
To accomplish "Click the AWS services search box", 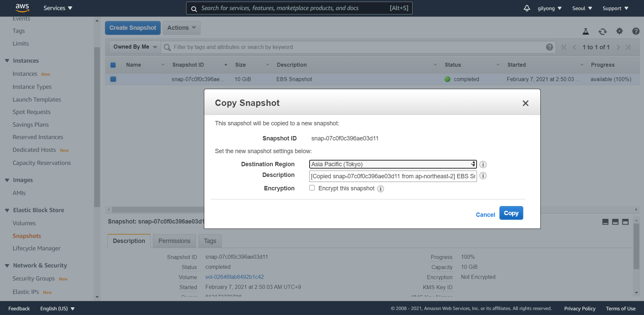I will click(299, 8).
